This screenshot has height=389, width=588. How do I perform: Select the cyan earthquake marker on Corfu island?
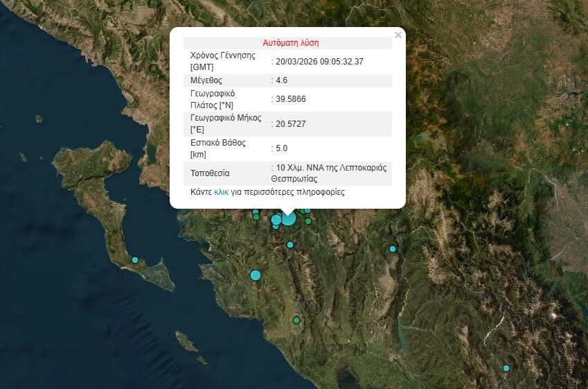[135, 260]
